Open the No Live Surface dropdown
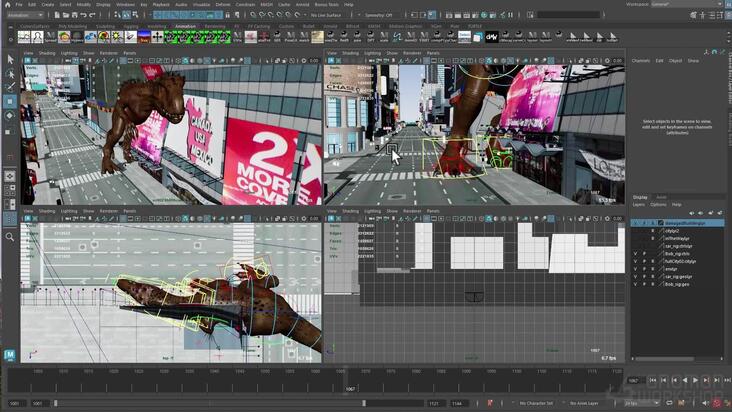 [325, 15]
